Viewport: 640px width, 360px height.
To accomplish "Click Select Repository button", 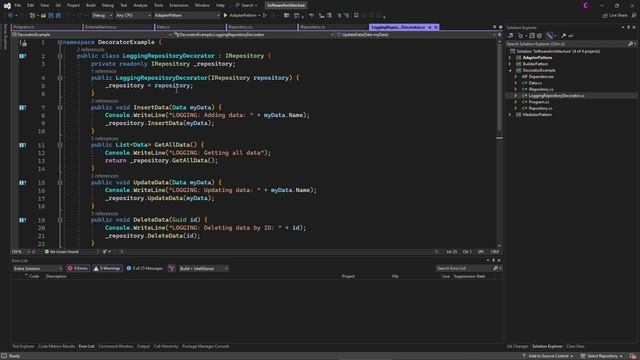I will pyautogui.click(x=602, y=356).
